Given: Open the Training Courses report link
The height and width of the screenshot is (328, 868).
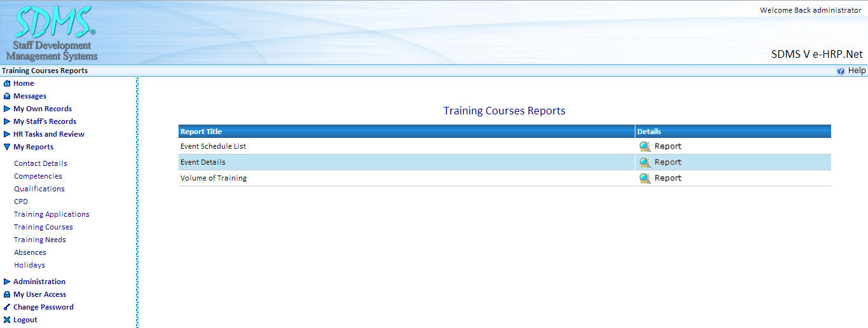Looking at the screenshot, I should coord(43,227).
